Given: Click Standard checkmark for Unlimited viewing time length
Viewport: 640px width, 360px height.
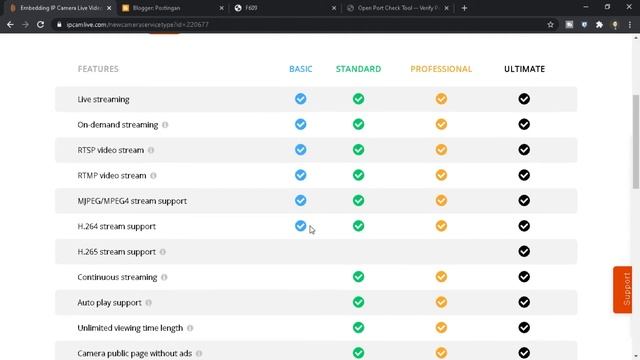Looking at the screenshot, I should (358, 327).
